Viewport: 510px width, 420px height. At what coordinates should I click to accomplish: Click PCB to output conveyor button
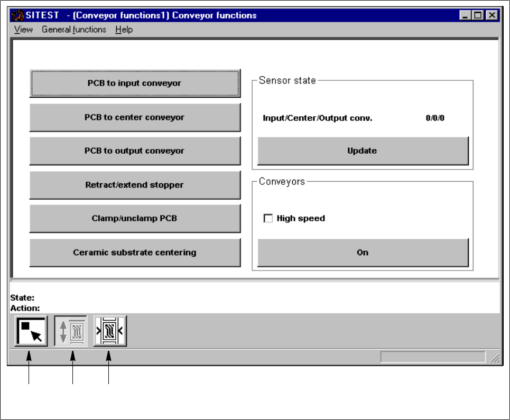135,151
